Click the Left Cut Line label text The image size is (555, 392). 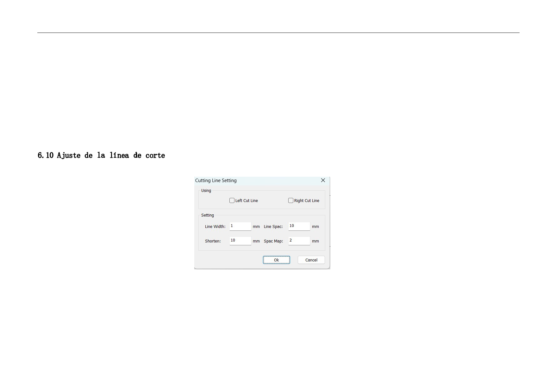[x=246, y=201]
